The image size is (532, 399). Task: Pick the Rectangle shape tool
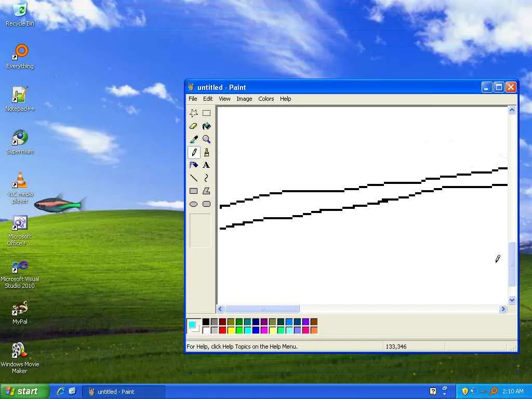pos(194,191)
